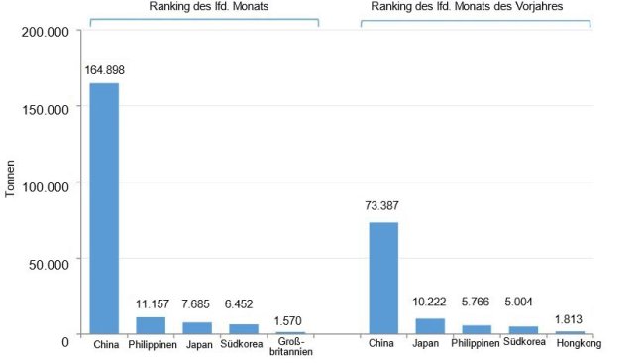This screenshot has width=644, height=363.
Task: Click the 0 axis tick label
Action: click(65, 341)
